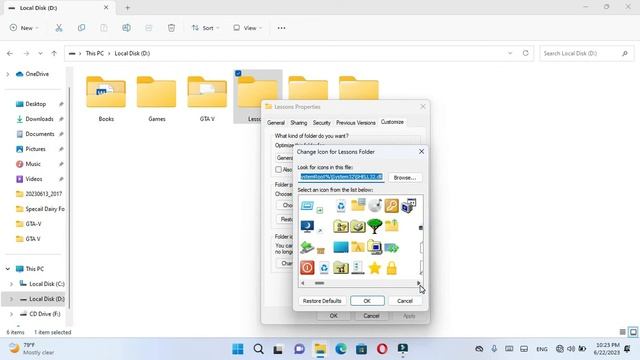This screenshot has height=360, width=640.
Task: Click the Delete trash icon in toolbar
Action: [x=171, y=28]
